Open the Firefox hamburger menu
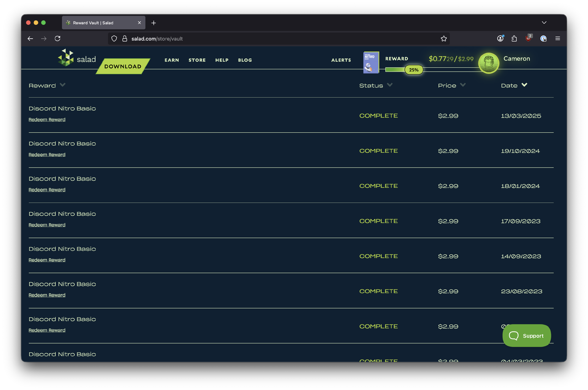The image size is (588, 390). [x=558, y=39]
